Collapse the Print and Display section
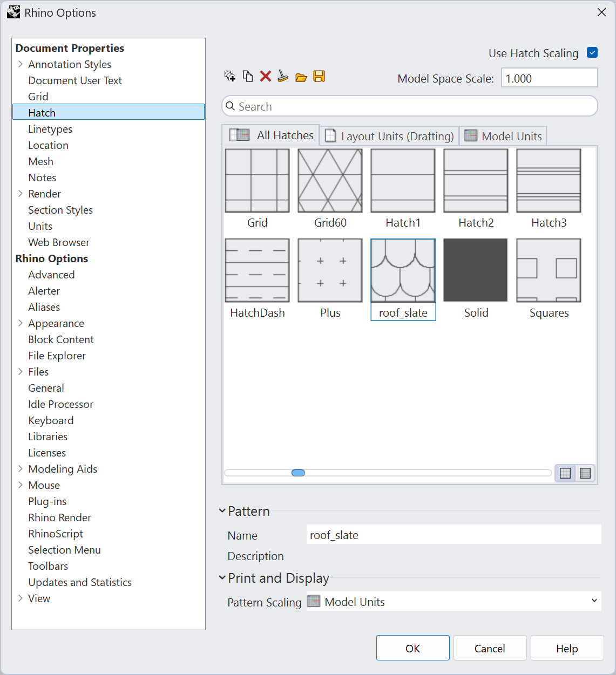The height and width of the screenshot is (675, 616). tap(222, 577)
